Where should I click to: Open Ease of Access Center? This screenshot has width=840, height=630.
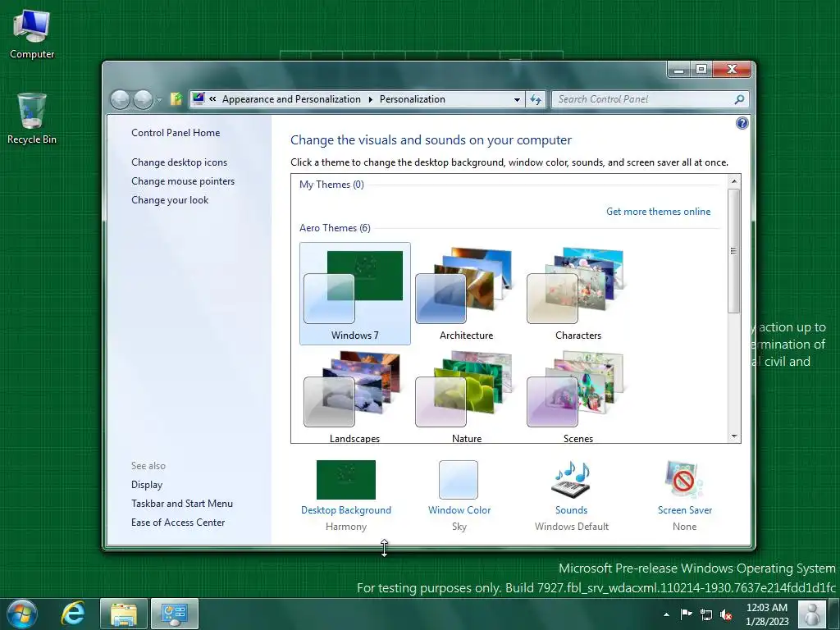coord(178,523)
